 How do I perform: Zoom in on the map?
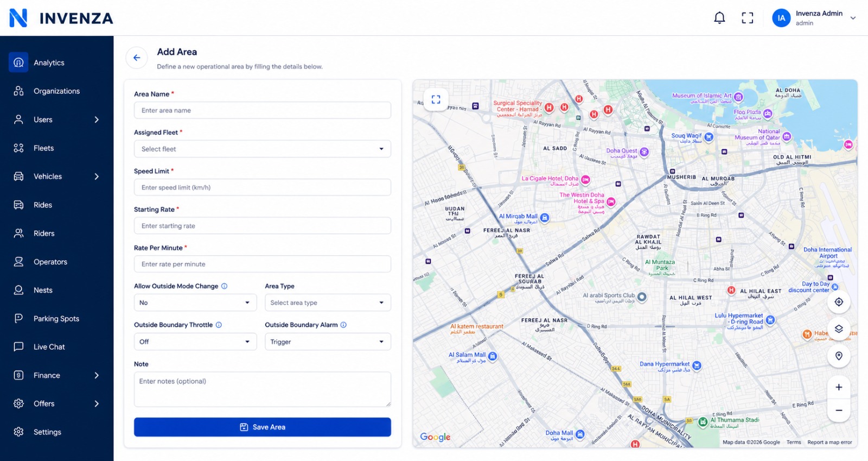coord(839,387)
